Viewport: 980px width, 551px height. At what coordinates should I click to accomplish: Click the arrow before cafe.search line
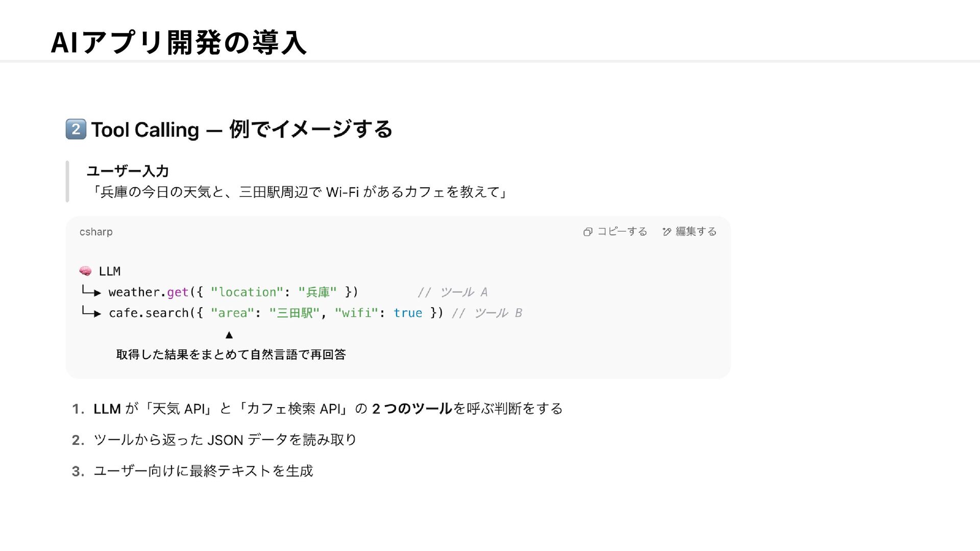(91, 312)
